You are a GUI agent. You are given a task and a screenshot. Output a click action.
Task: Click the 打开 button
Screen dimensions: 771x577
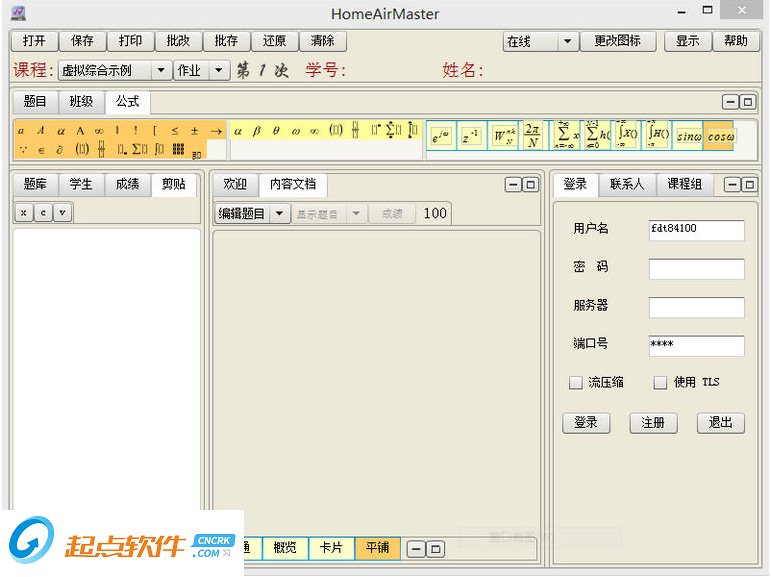pos(34,41)
